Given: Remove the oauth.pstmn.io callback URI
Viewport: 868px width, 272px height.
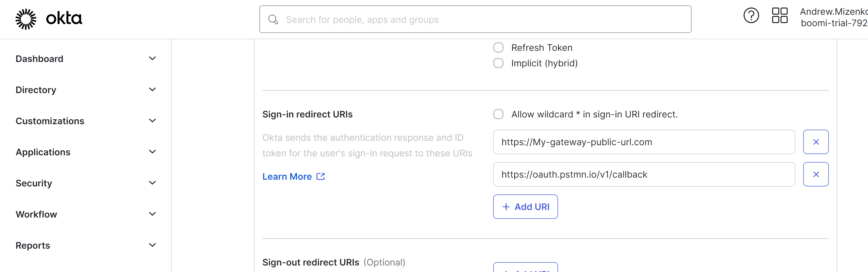Looking at the screenshot, I should 816,174.
